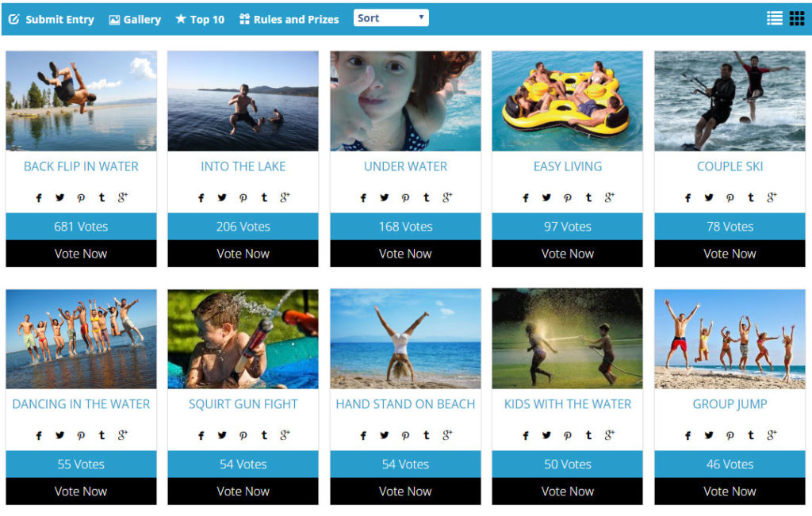The image size is (812, 516).
Task: Share Dancing In The Water on Facebook
Action: 39,435
